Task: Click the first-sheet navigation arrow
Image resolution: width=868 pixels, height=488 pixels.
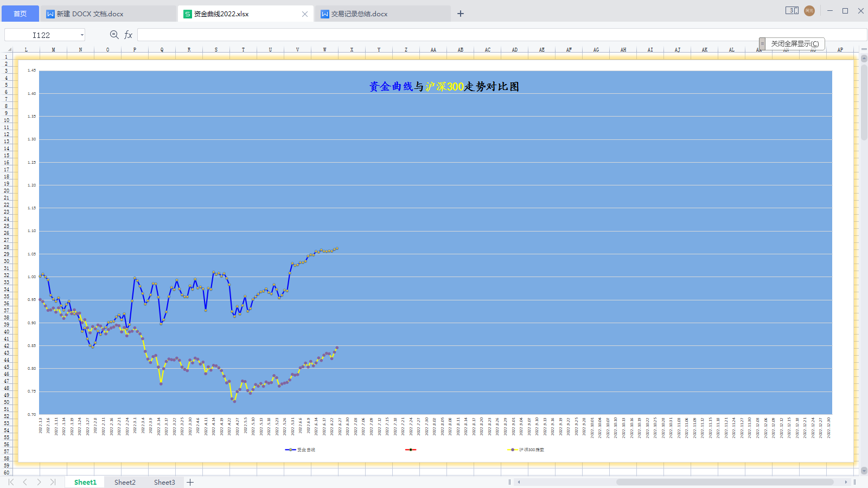Action: (x=11, y=481)
